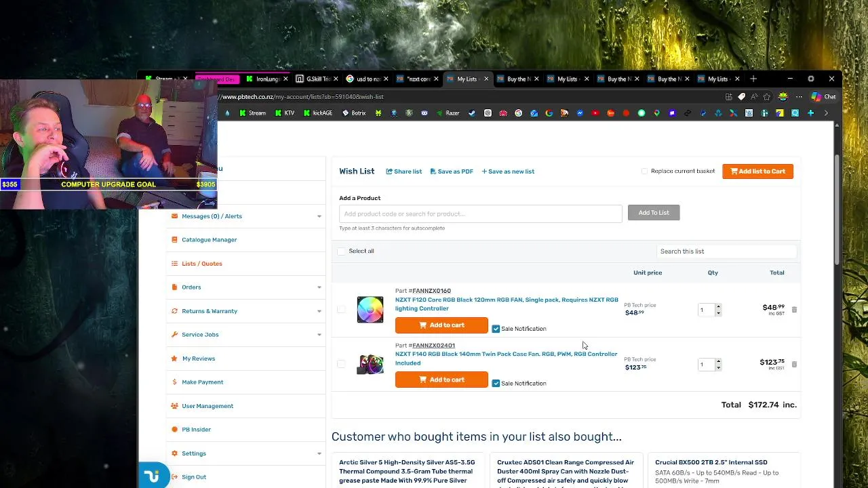
Task: Open Make Payment in sidebar
Action: click(x=202, y=382)
